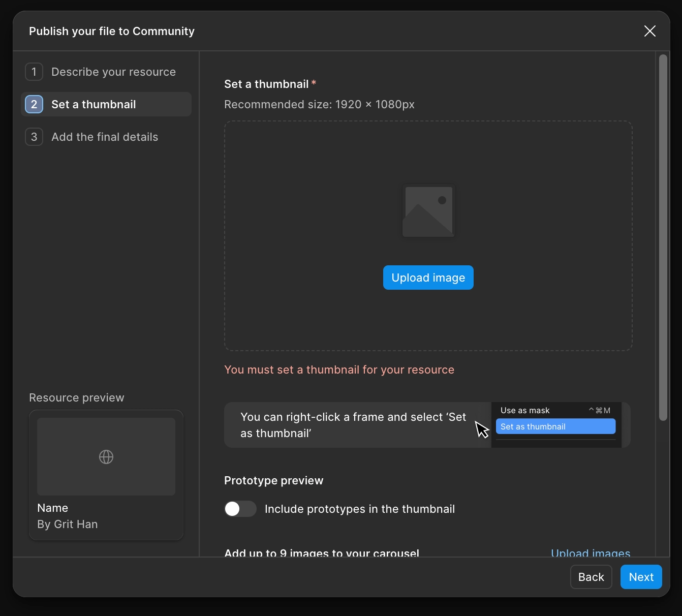The width and height of the screenshot is (682, 616).
Task: Enable Include prototypes in the thumbnail toggle
Action: (x=240, y=509)
